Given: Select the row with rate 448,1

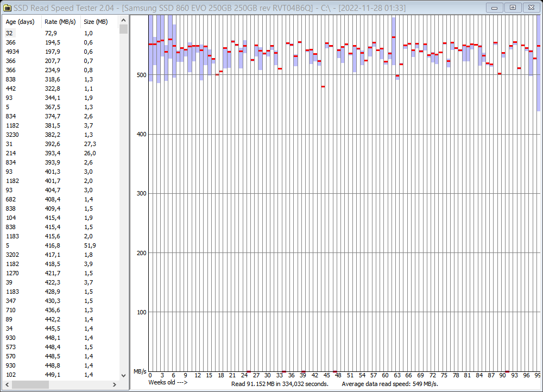Looking at the screenshot, I should (x=61, y=338).
